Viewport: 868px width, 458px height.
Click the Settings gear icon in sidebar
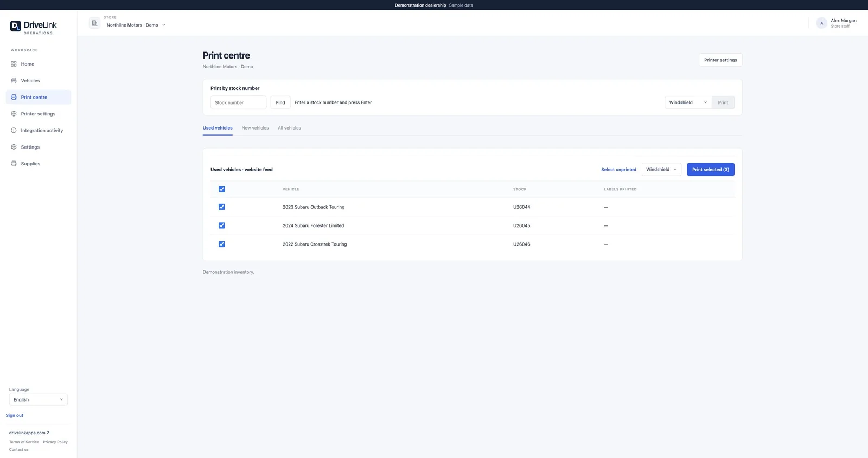(14, 147)
